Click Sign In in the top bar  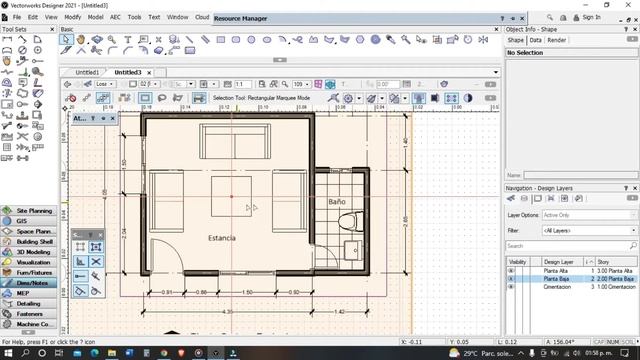591,17
